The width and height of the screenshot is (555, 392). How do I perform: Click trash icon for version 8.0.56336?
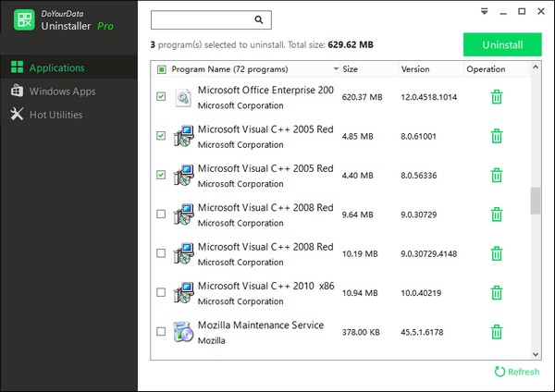(497, 176)
